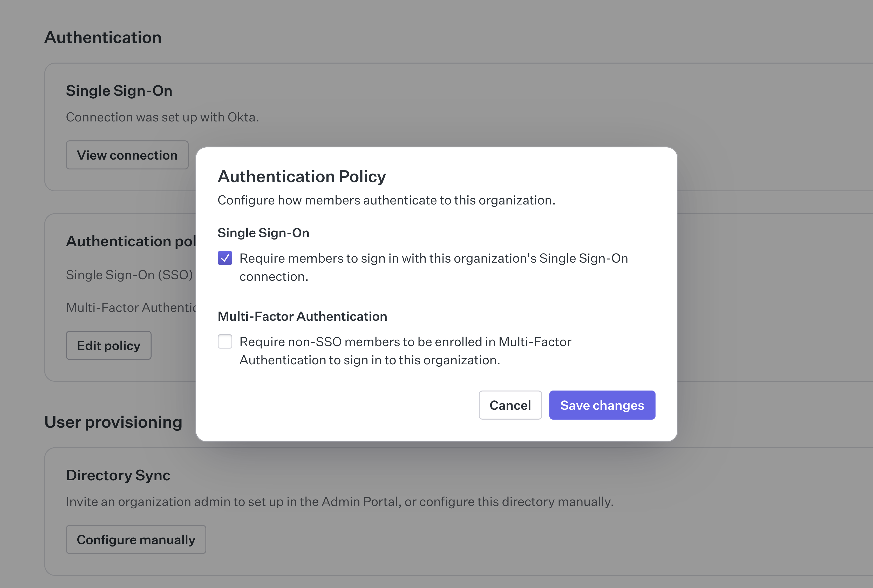Screen dimensions: 873x588
Task: Click the User provisioning section heading
Action: click(113, 421)
